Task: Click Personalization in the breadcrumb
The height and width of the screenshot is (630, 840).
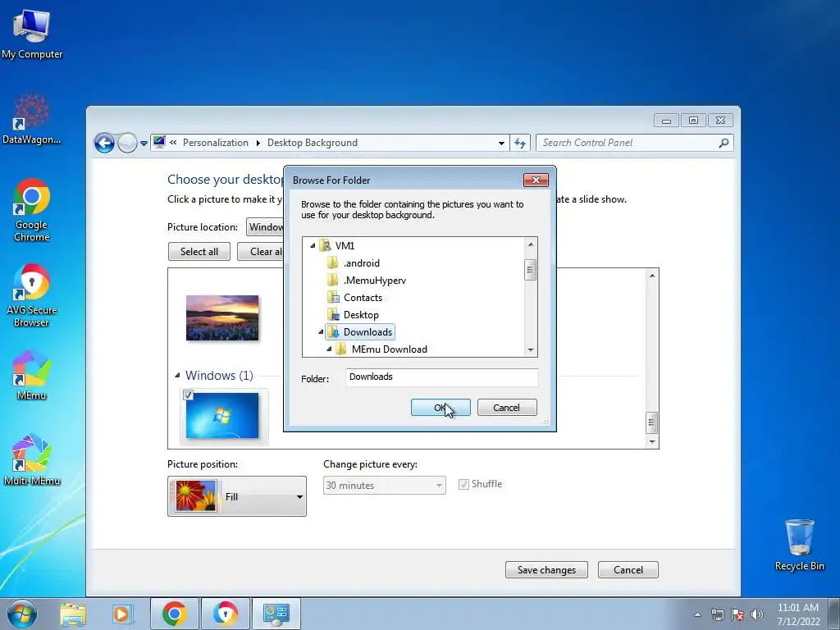Action: point(216,143)
